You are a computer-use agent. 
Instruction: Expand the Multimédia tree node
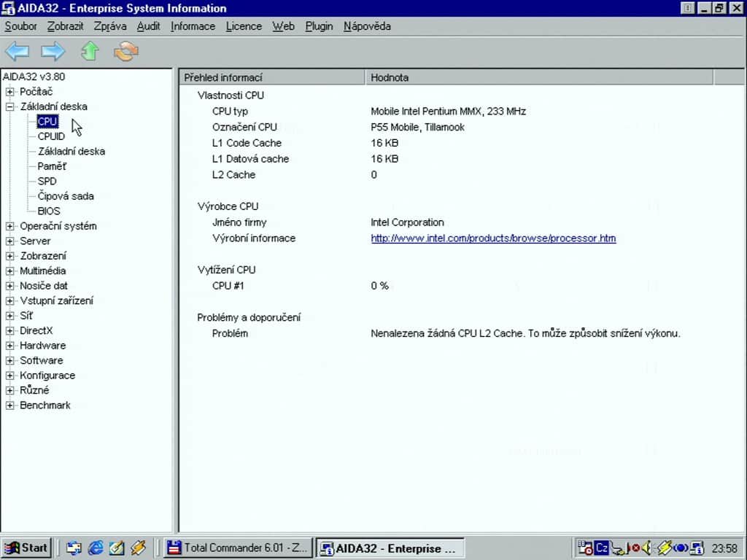point(9,271)
